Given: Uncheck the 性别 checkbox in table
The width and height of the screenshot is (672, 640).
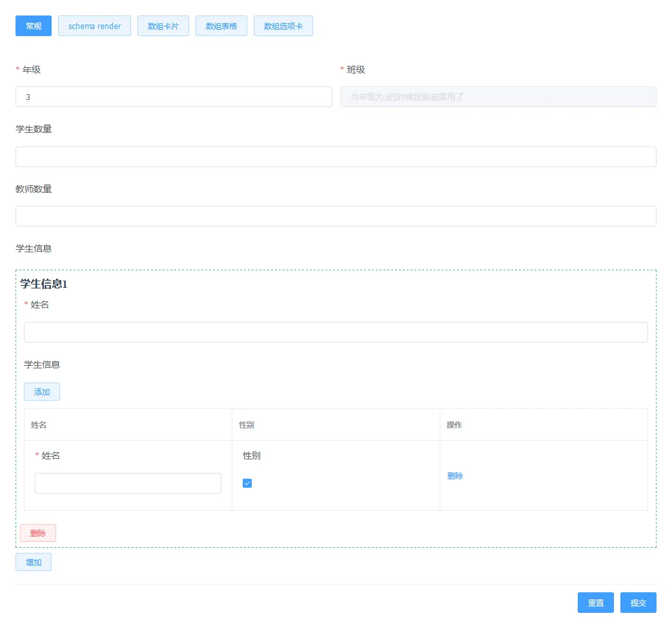Looking at the screenshot, I should tap(247, 483).
